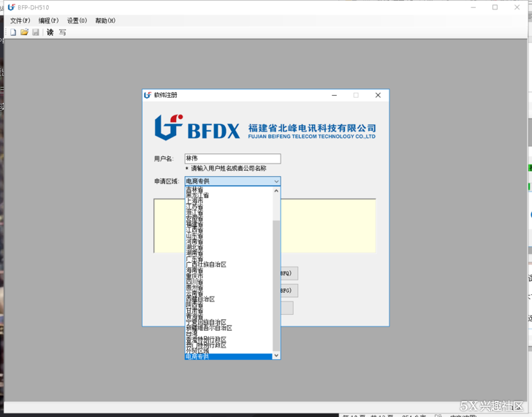Screen dimensions: 532x417
Task: Click the partially hidden (BFQ) button
Action: click(289, 274)
